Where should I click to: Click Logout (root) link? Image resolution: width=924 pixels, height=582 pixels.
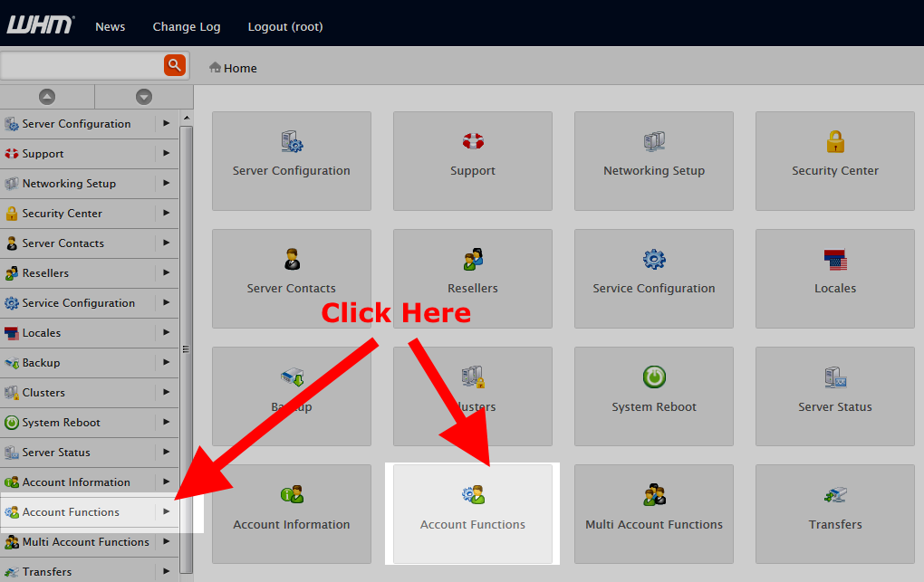click(x=285, y=27)
